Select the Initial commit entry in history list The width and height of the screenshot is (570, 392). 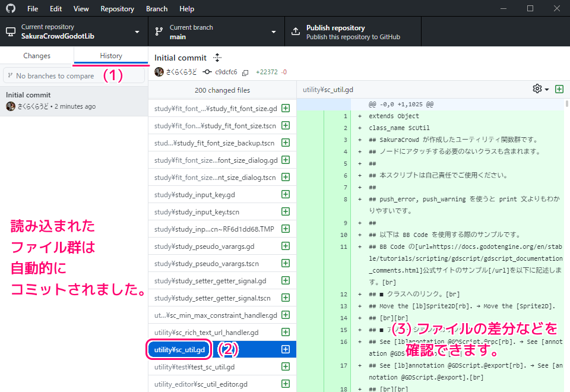click(x=74, y=101)
